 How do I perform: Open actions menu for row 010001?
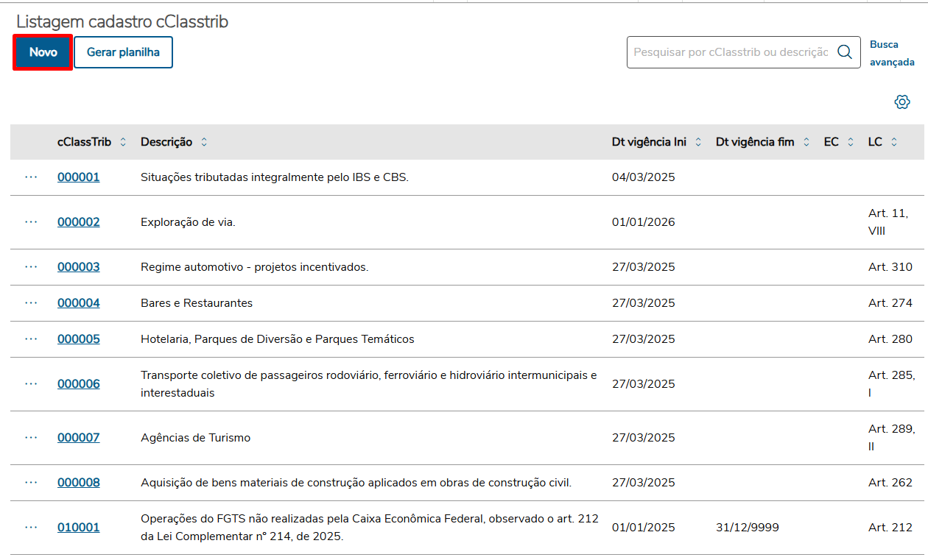[31, 528]
